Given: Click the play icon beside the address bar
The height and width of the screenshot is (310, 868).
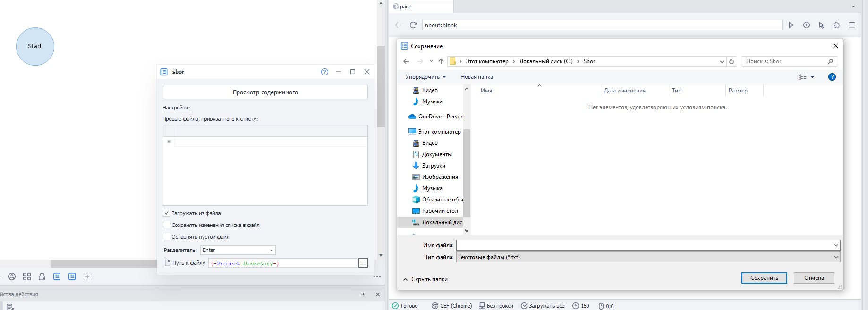Looking at the screenshot, I should point(791,25).
